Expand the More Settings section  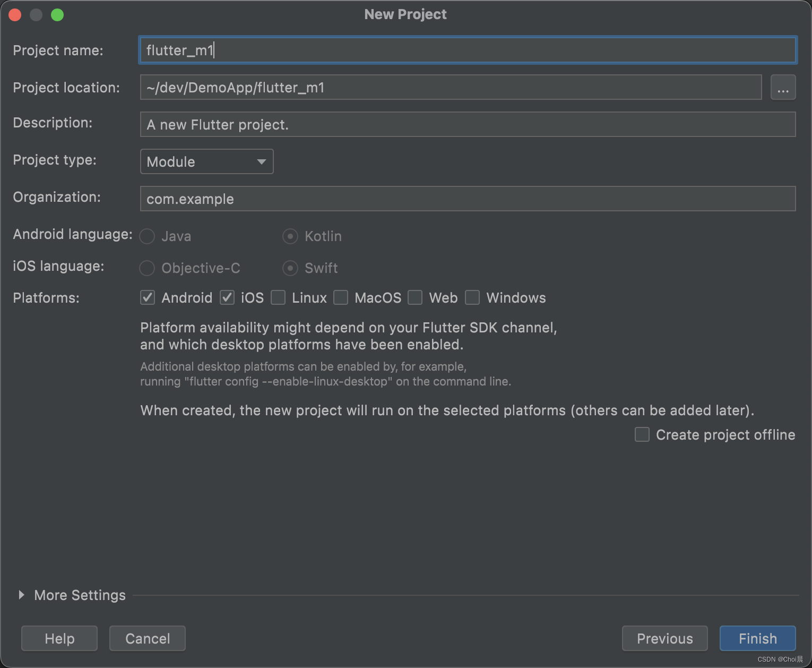pyautogui.click(x=22, y=595)
